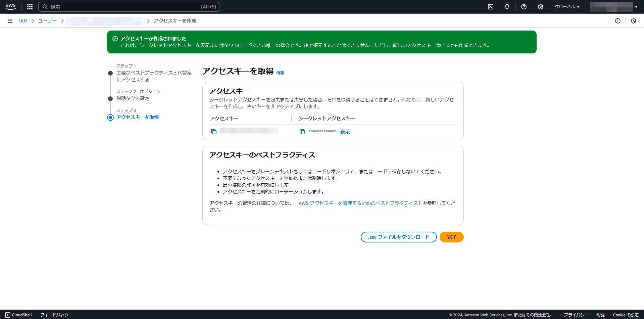Copy the access key ID
The height and width of the screenshot is (319, 644).
coord(214,132)
